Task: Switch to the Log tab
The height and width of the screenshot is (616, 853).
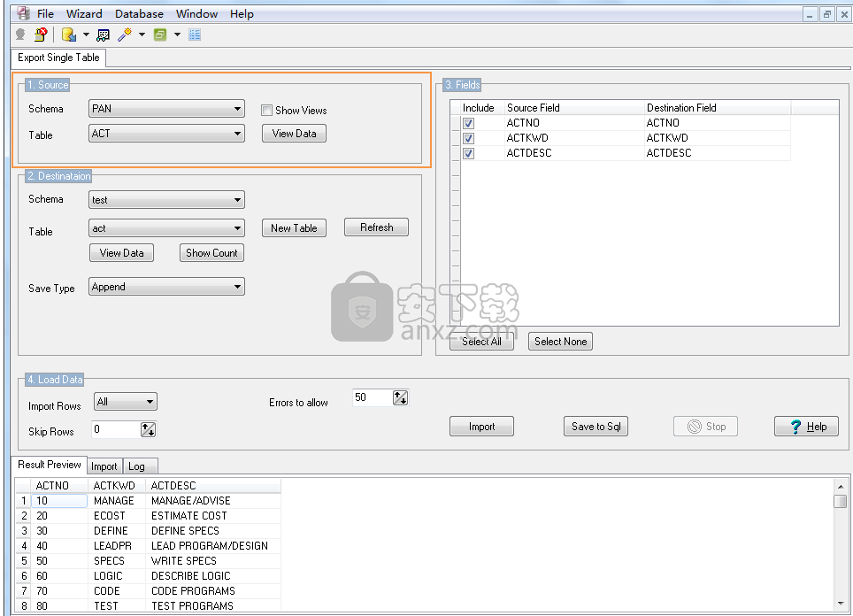Action: pos(136,466)
